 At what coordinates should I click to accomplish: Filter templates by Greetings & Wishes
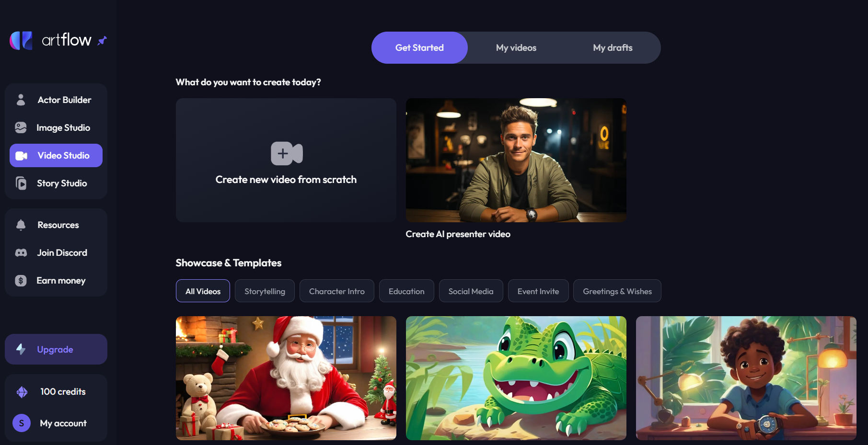tap(617, 291)
